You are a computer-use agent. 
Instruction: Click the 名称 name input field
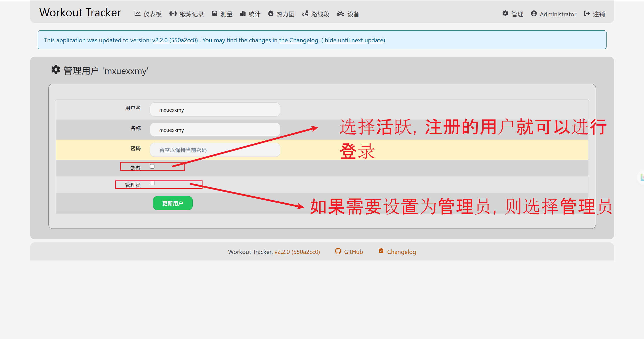point(215,130)
